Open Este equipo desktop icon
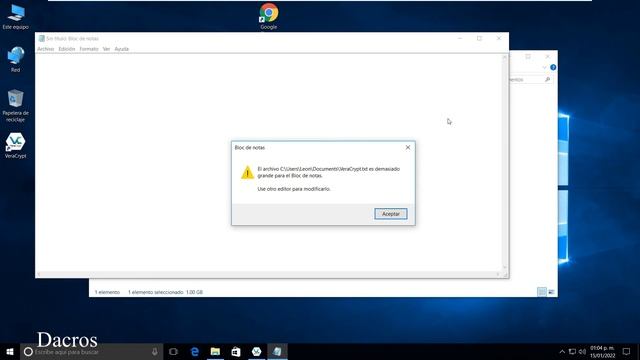Viewport: 640px width, 360px height. tap(16, 17)
